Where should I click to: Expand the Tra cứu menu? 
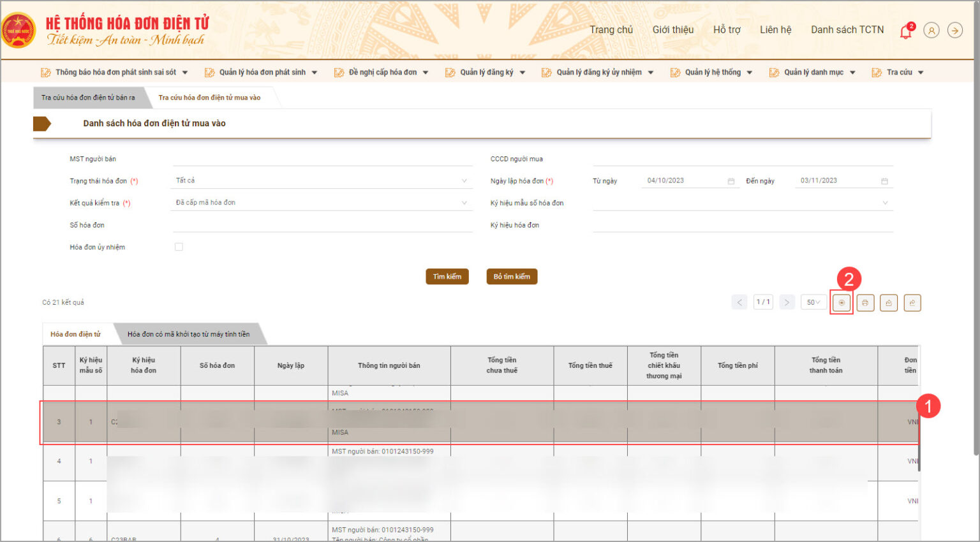[x=921, y=73]
